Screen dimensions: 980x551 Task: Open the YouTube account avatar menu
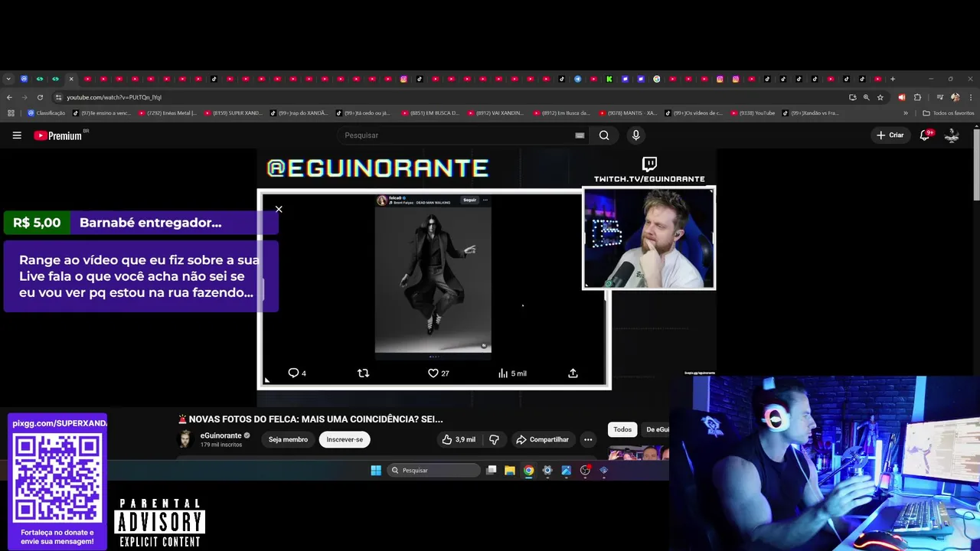pyautogui.click(x=952, y=135)
